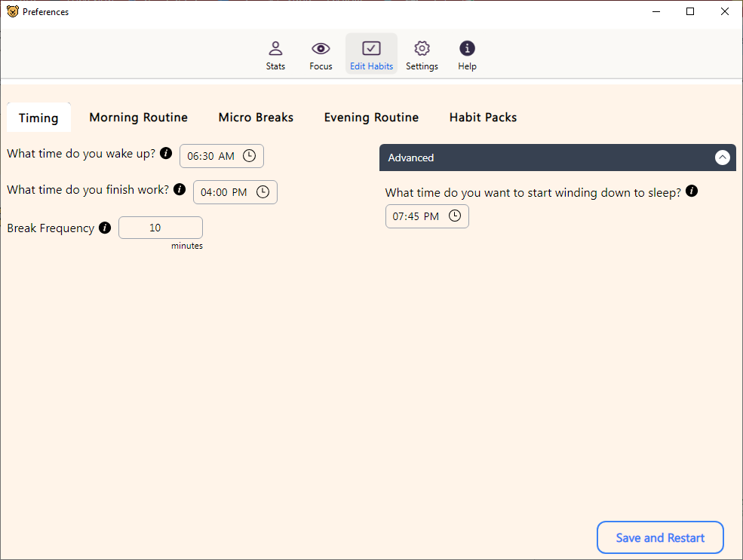Image resolution: width=743 pixels, height=560 pixels.
Task: Switch to the Evening Routine tab
Action: (x=371, y=118)
